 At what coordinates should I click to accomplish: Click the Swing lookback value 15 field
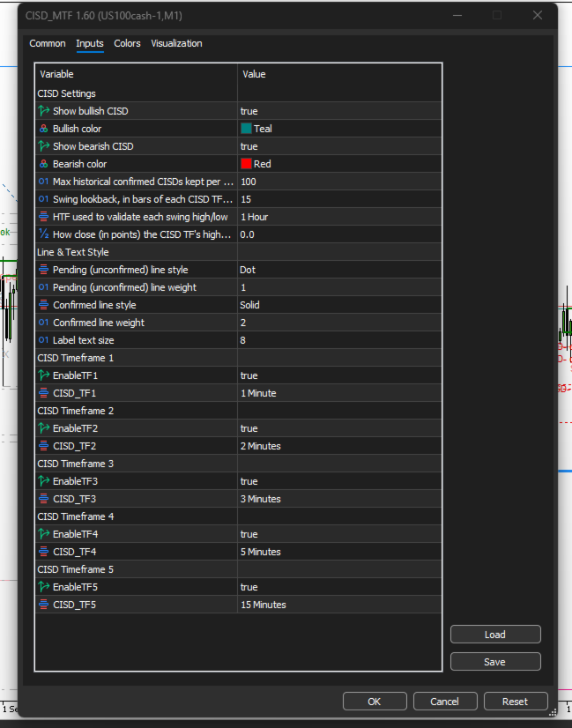[339, 199]
